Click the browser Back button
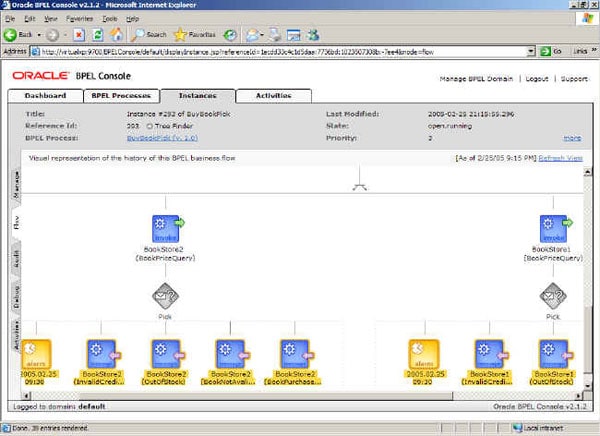The image size is (600, 436). pyautogui.click(x=18, y=35)
